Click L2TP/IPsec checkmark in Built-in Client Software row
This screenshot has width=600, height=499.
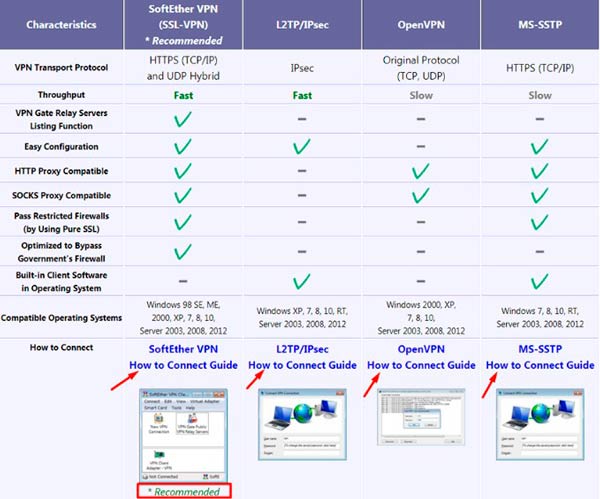(x=302, y=281)
